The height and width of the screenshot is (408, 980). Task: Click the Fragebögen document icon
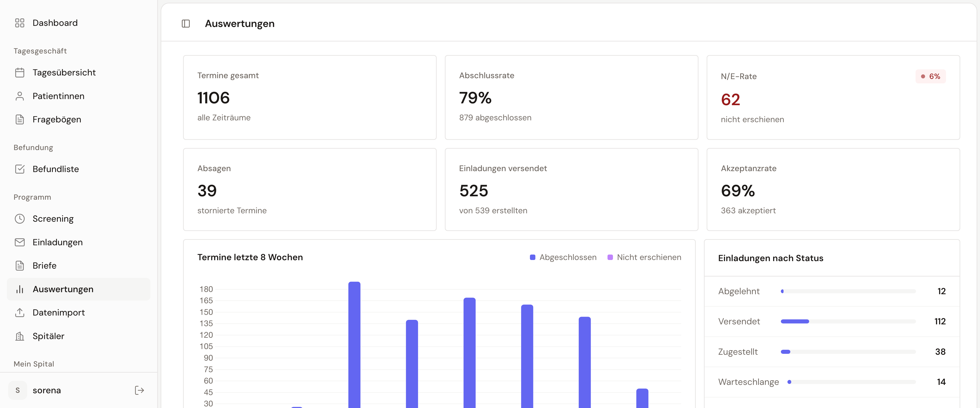[20, 119]
